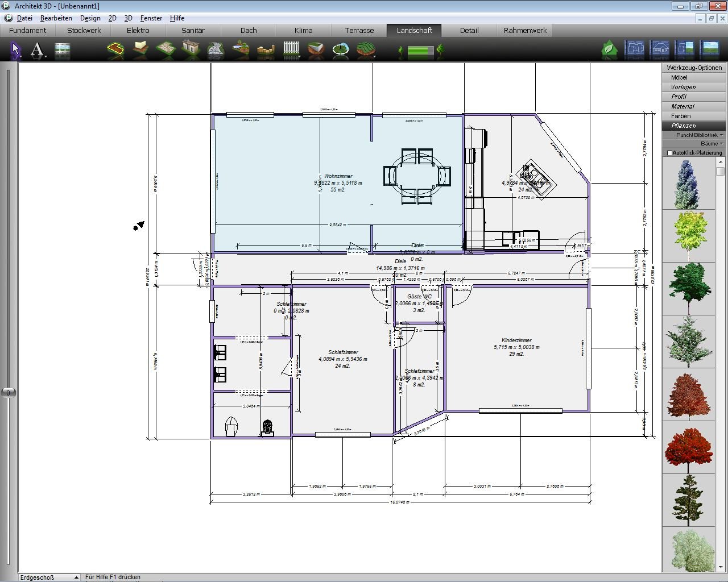Switch to the Rahmenwerk tab
Image resolution: width=728 pixels, height=582 pixels.
pos(525,31)
